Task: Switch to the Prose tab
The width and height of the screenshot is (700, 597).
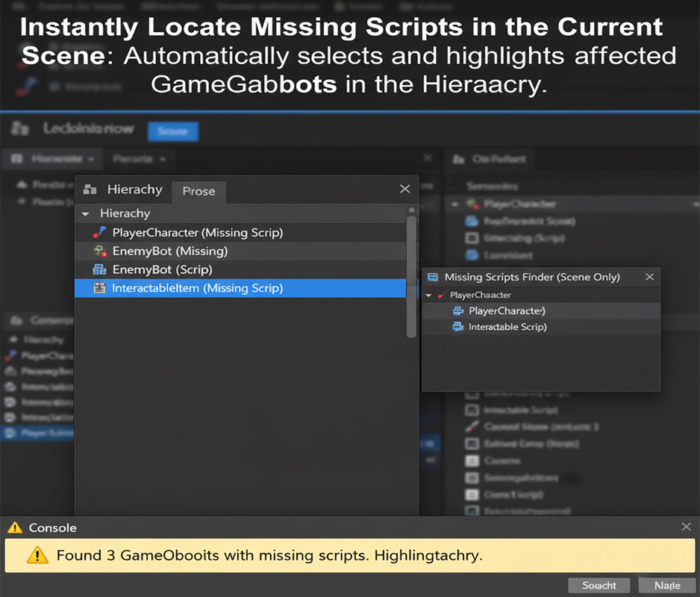Action: pyautogui.click(x=199, y=192)
